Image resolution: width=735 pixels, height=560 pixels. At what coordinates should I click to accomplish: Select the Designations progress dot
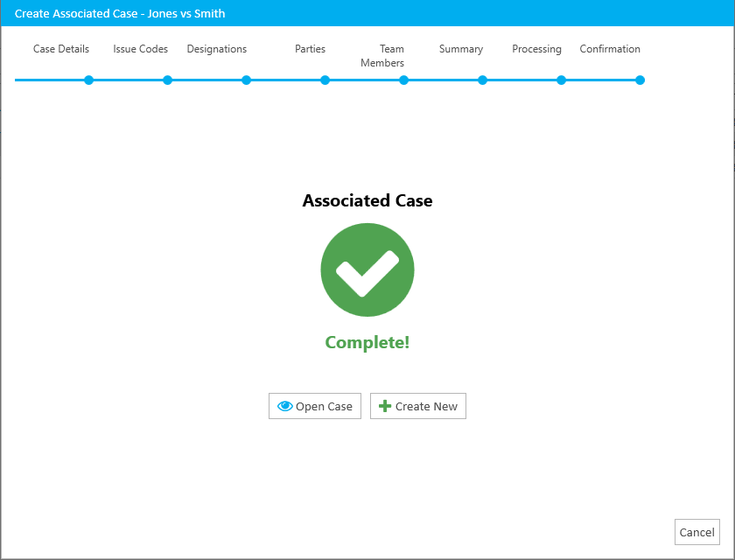(246, 80)
